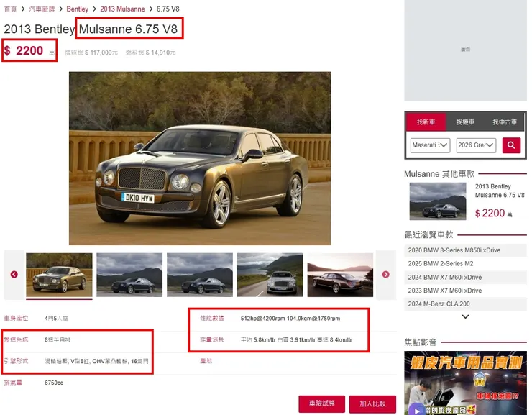
Task: Open the 2026 Gre model dropdown
Action: (476, 145)
